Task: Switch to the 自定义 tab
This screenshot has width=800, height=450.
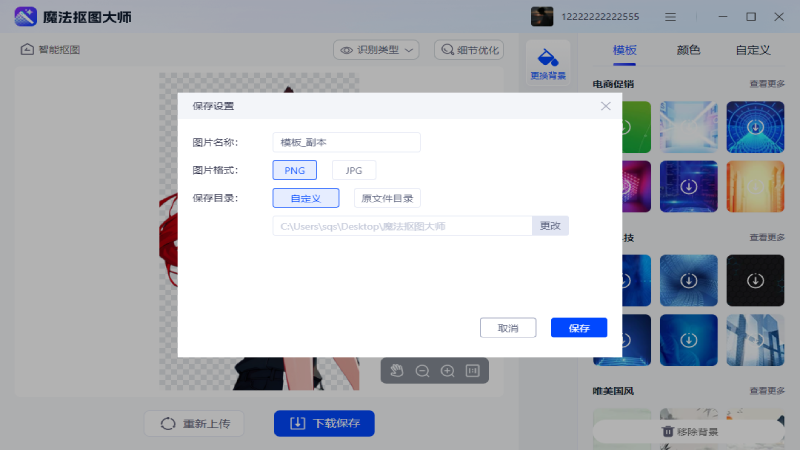Action: [753, 50]
